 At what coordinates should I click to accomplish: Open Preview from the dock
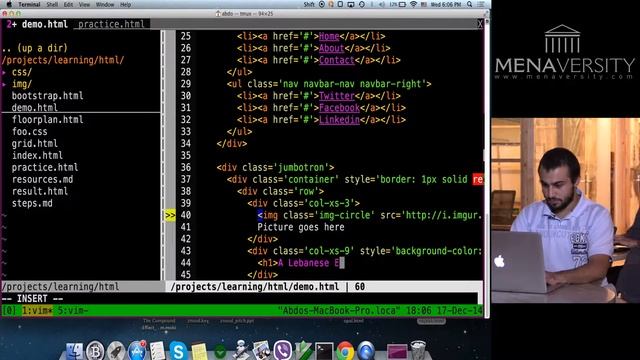tap(261, 351)
